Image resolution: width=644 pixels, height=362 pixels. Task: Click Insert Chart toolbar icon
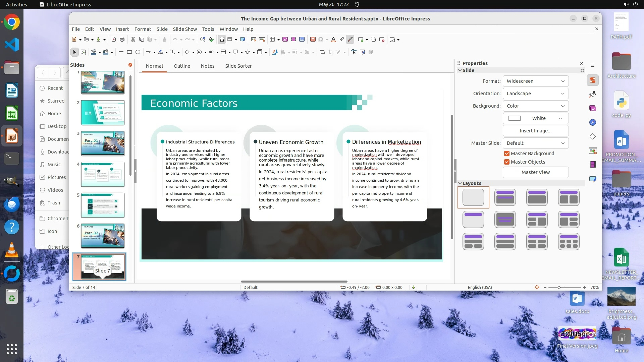tap(302, 40)
